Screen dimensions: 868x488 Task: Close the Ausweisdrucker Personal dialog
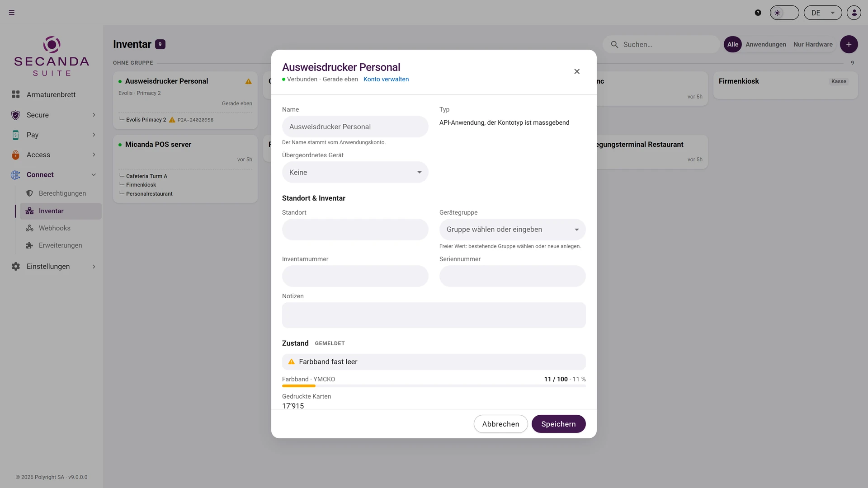click(x=577, y=71)
